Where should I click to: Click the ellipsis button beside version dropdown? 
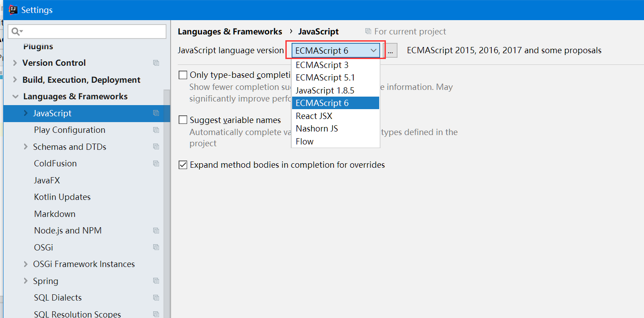pyautogui.click(x=390, y=51)
